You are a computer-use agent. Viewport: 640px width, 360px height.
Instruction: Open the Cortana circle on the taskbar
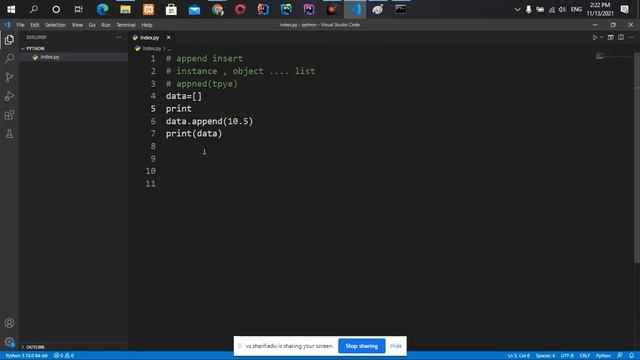[x=56, y=9]
